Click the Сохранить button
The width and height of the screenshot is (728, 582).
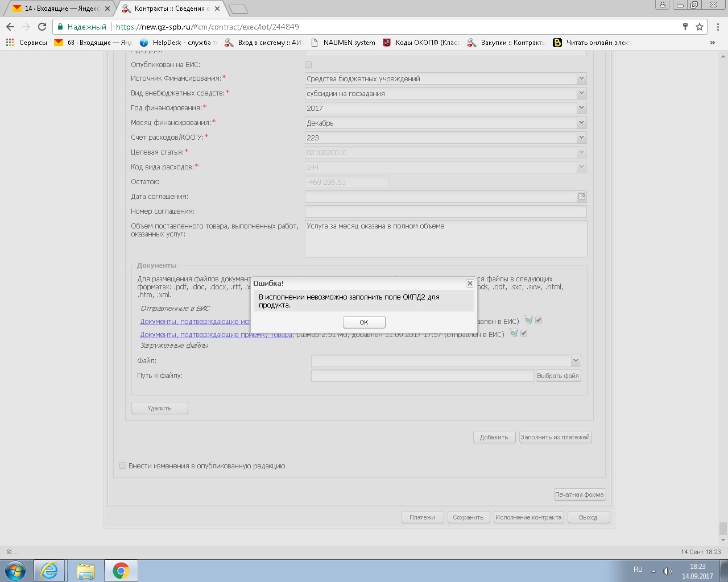pos(468,517)
